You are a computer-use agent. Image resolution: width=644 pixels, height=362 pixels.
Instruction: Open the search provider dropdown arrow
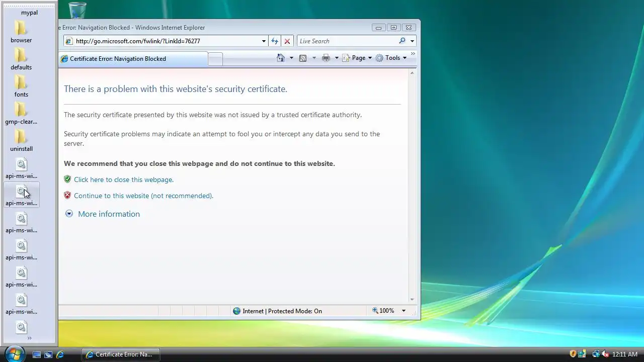412,41
